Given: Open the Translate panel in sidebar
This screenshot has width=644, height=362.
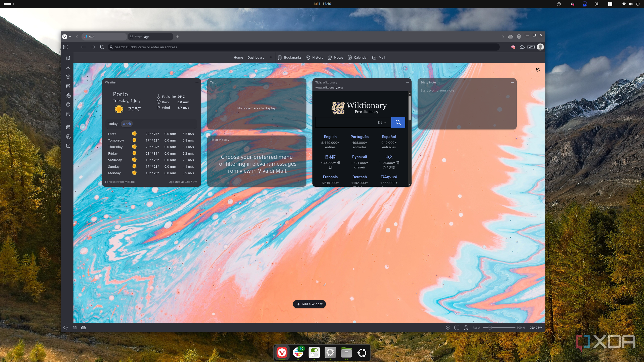Looking at the screenshot, I should [x=68, y=95].
